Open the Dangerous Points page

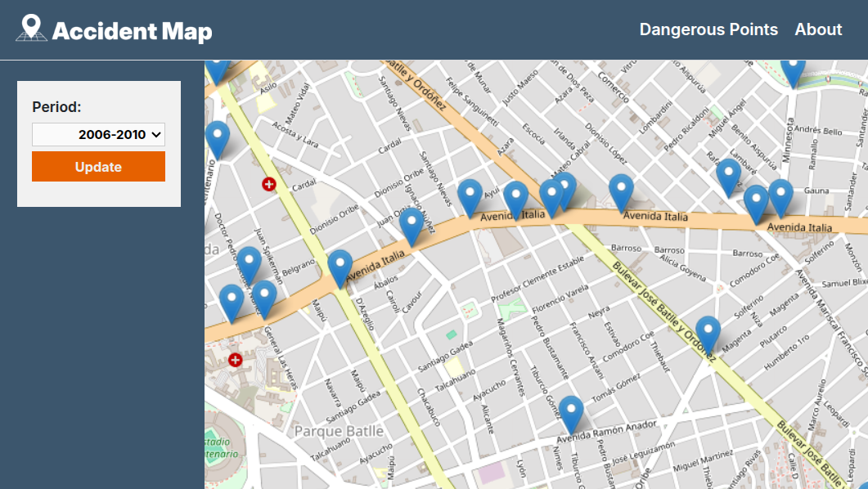click(x=708, y=29)
